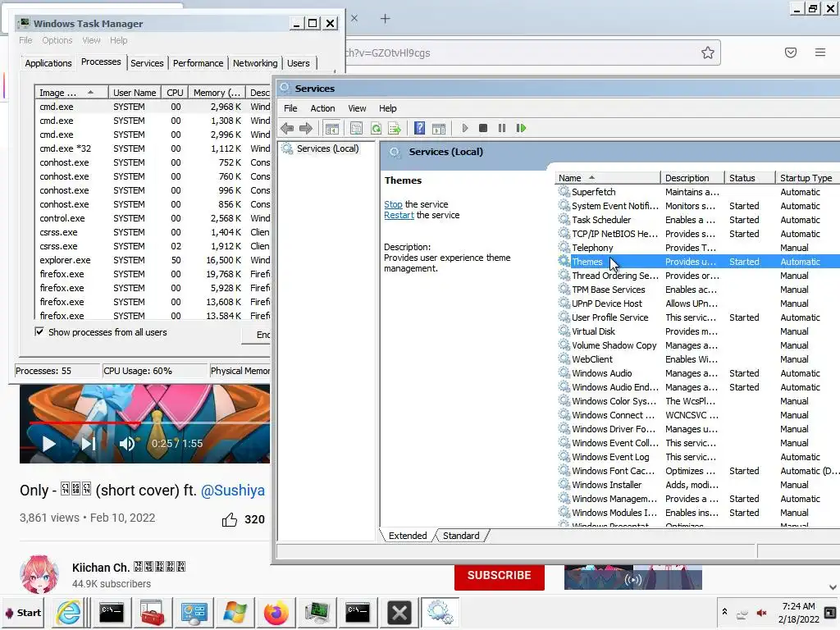Sort processes by Memory column header

pos(217,93)
